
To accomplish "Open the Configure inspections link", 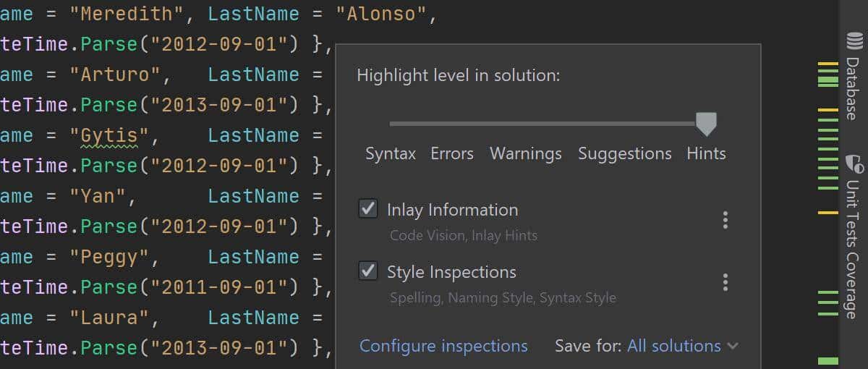I will 443,347.
